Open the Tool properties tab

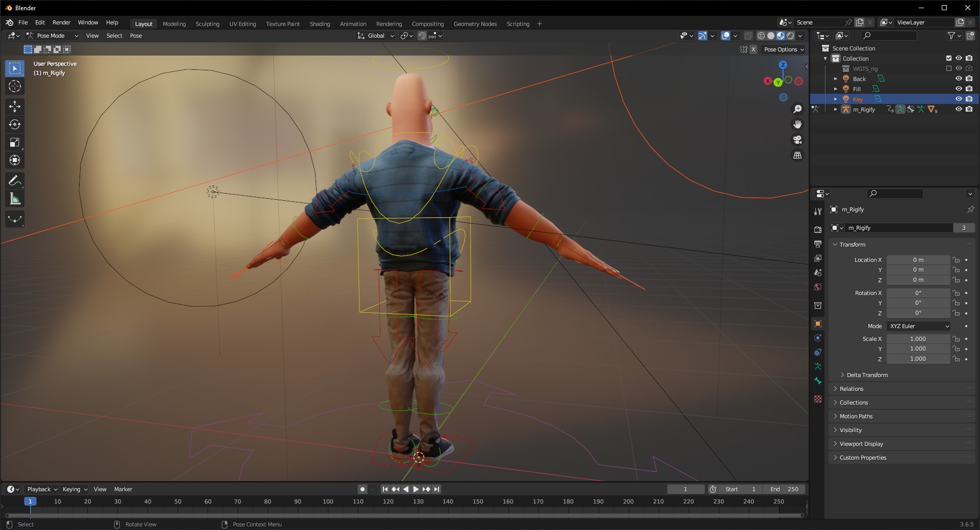click(x=818, y=211)
